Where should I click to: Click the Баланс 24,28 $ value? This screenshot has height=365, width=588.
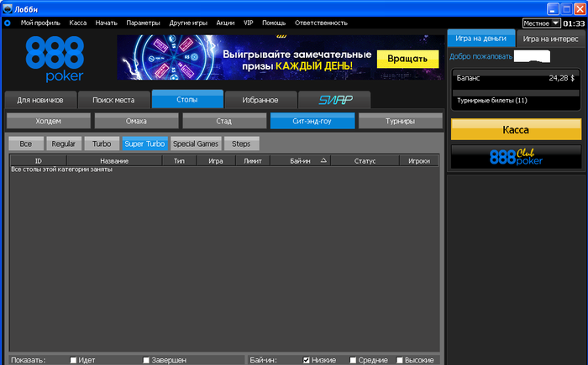pyautogui.click(x=561, y=78)
